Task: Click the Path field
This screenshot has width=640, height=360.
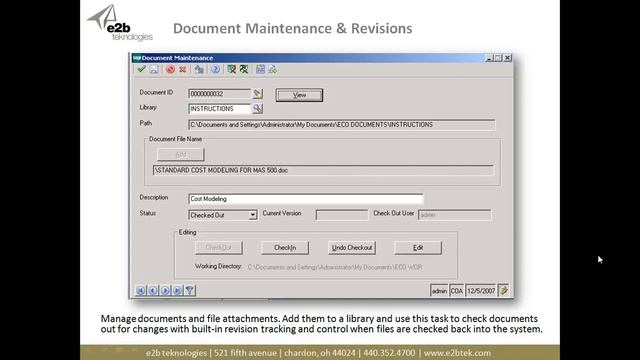Action: 342,124
